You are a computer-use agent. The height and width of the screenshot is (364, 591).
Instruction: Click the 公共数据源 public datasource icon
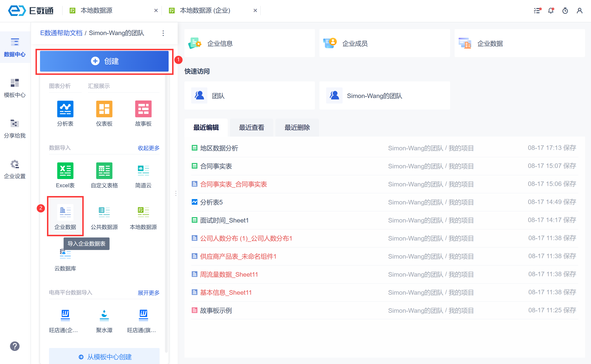(x=104, y=212)
